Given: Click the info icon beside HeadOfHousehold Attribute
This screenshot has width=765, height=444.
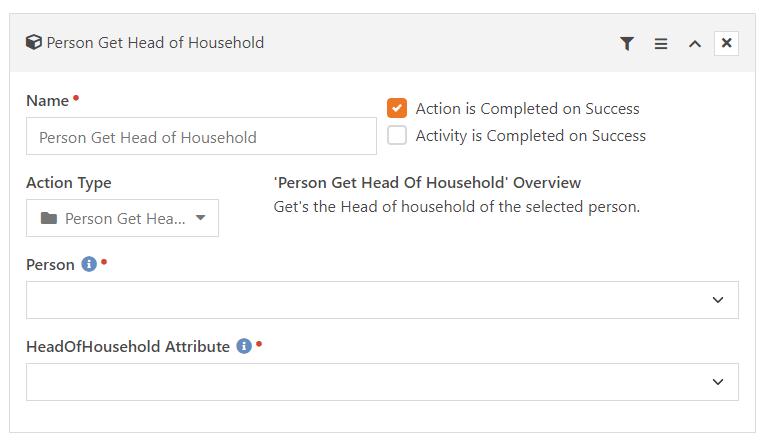Looking at the screenshot, I should pyautogui.click(x=244, y=346).
